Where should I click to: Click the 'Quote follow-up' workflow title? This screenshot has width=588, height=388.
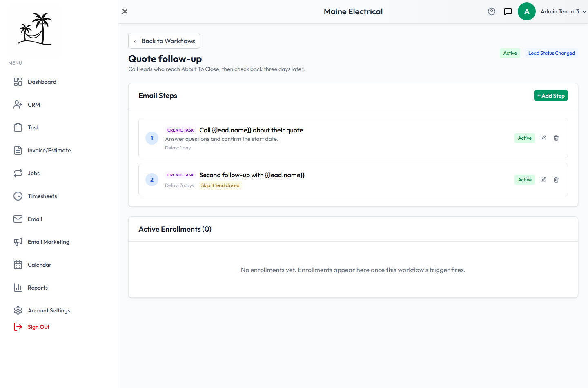tap(165, 59)
